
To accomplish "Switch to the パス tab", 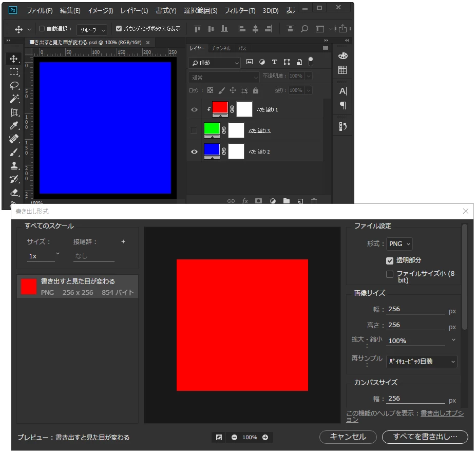I will pyautogui.click(x=242, y=48).
